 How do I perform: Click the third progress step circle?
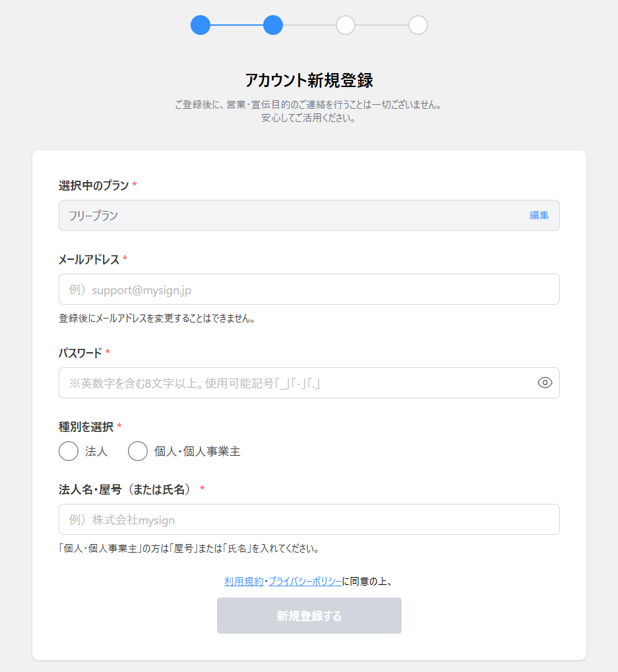[x=345, y=25]
